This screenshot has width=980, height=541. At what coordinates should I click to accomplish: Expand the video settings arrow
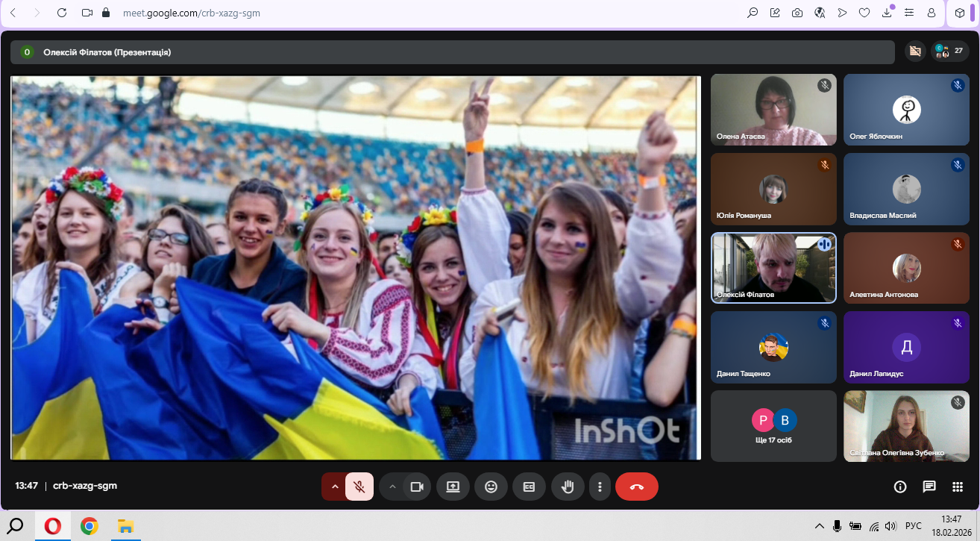click(x=392, y=487)
